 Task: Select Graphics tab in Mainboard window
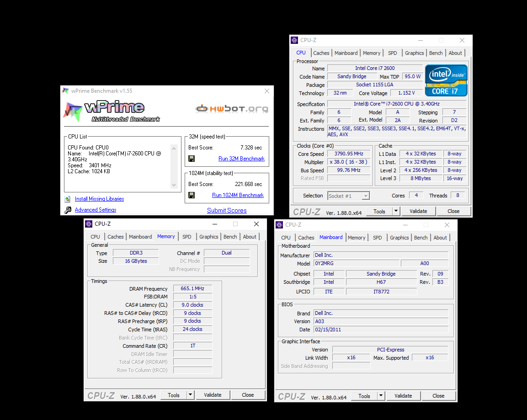click(x=399, y=238)
